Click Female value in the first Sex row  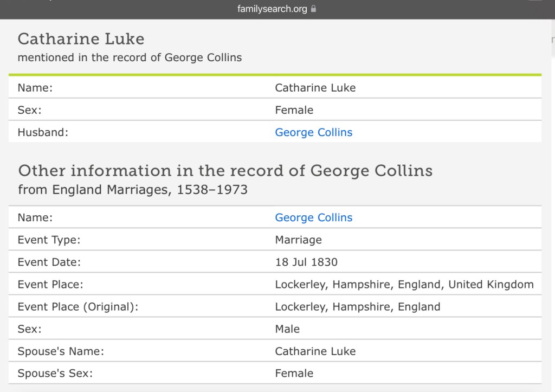294,110
